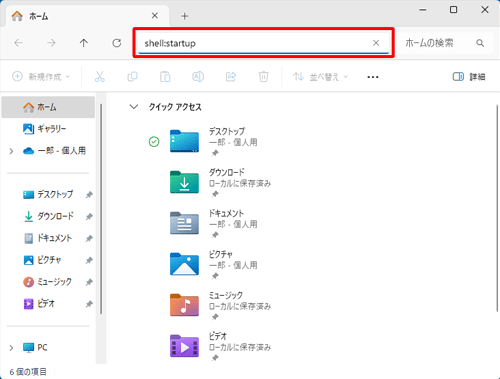
Task: Open ダウンロード in the navigation pane
Action: [x=48, y=216]
